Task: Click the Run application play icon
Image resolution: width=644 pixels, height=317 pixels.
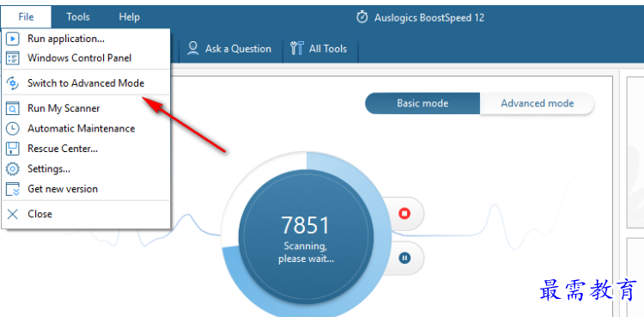Action: [x=13, y=39]
